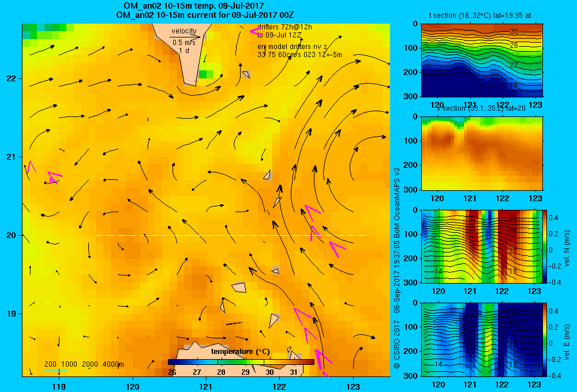Open the northward velocity section plot
577x392 pixels.
tap(482, 246)
